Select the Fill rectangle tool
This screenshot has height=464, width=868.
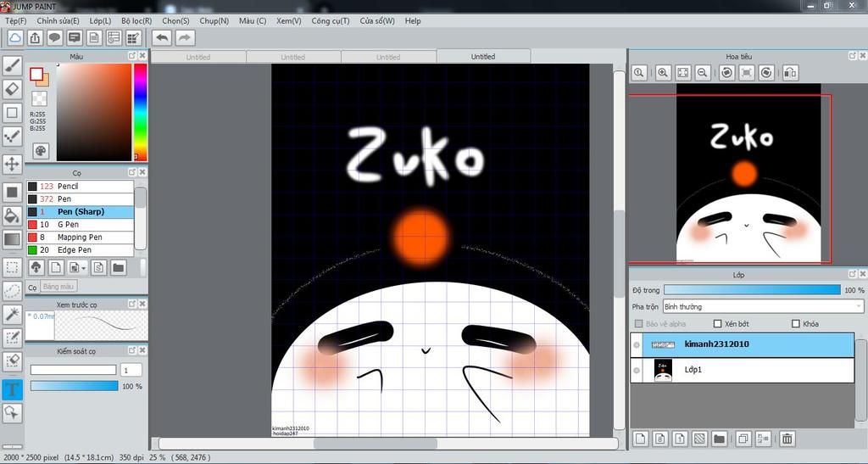(12, 193)
